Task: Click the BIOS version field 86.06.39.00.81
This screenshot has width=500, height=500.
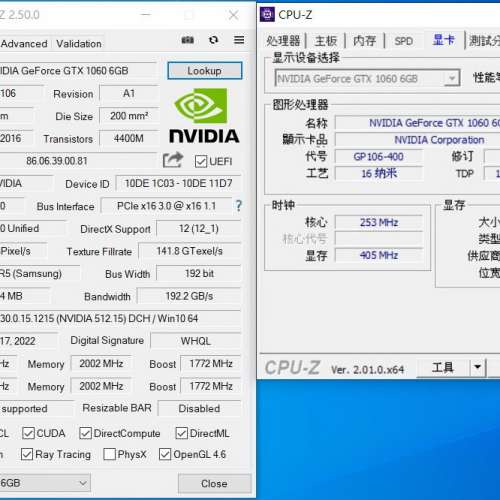Action: coord(78,161)
